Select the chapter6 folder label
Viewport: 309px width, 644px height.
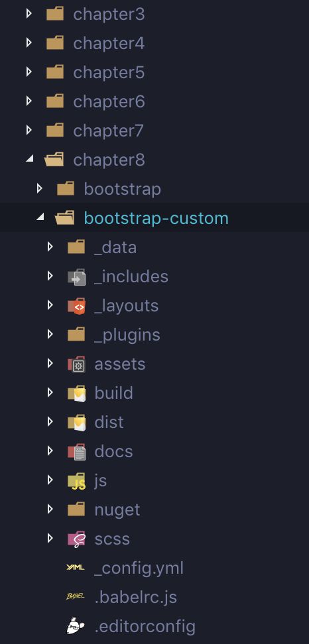pos(109,101)
